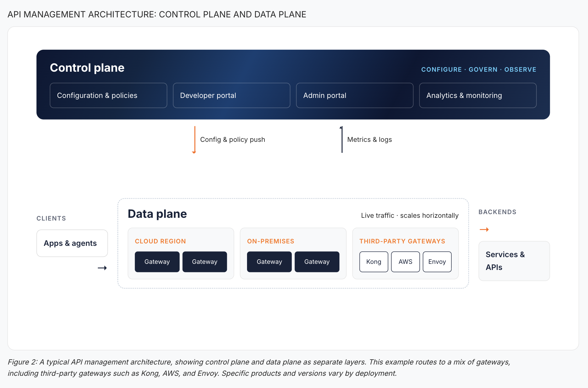Click the Analytics & monitoring box
Screen dimensions: 588x388
coord(478,95)
